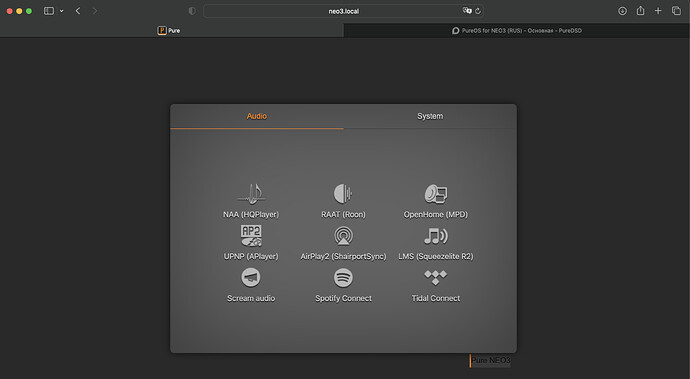This screenshot has height=379, width=690.
Task: Reload the page with refresh icon
Action: pos(478,11)
